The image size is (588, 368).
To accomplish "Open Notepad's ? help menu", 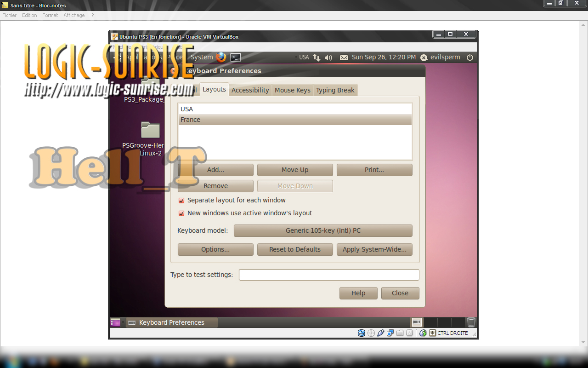I will 92,15.
